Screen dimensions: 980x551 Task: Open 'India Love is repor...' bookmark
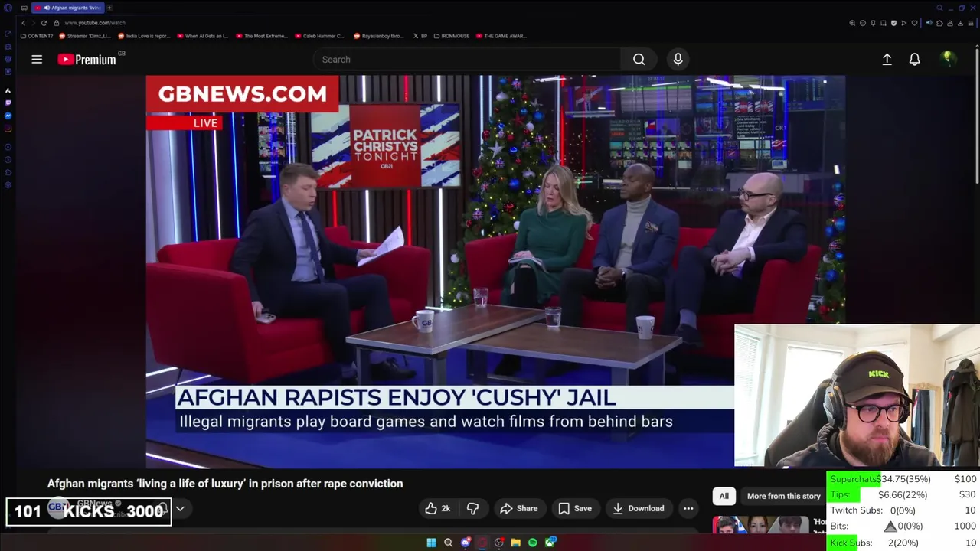(x=145, y=36)
